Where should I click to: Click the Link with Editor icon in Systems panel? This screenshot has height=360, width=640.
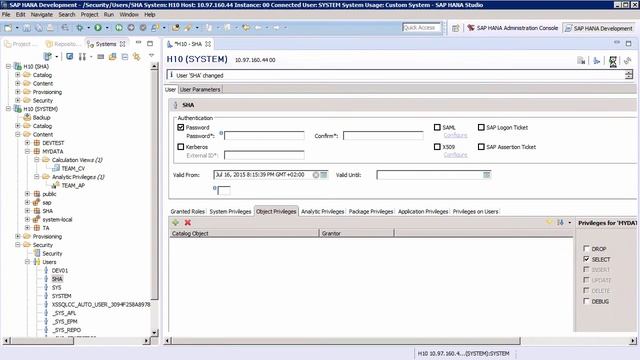(x=136, y=57)
